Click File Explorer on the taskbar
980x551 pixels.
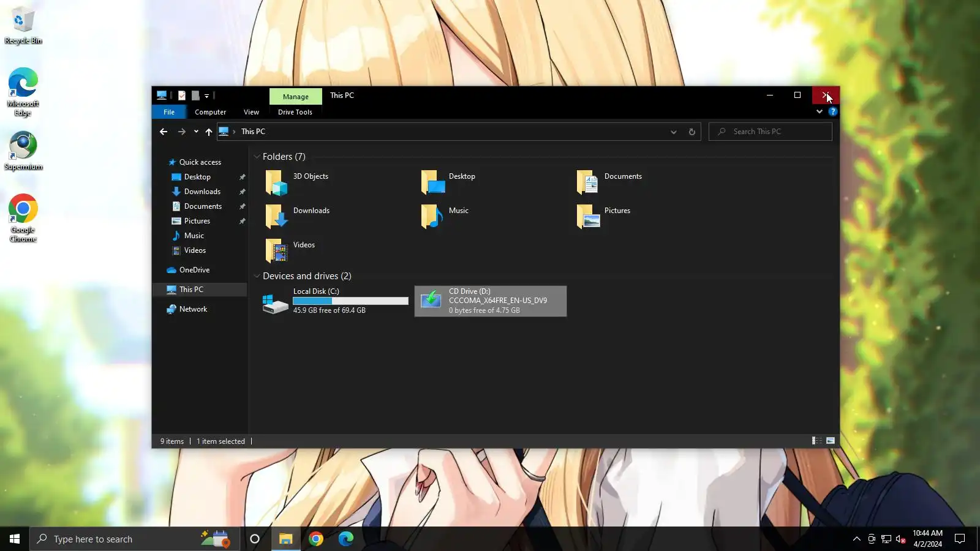click(x=285, y=539)
